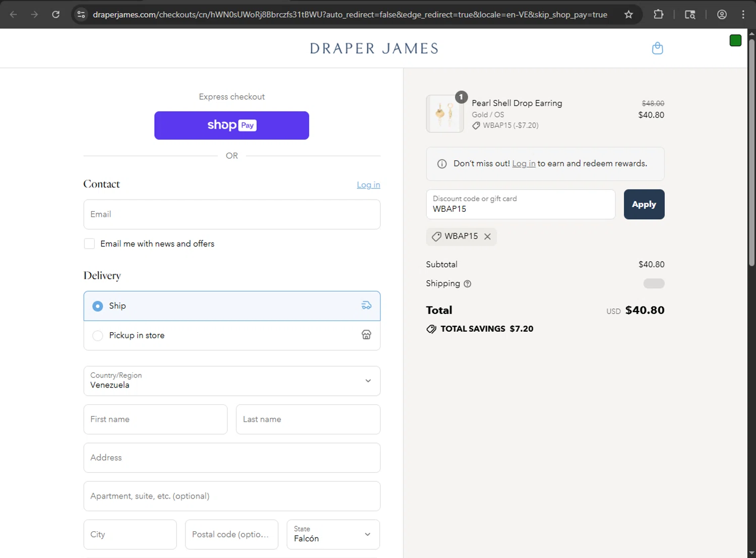Pay with Shop Pay express checkout

232,126
